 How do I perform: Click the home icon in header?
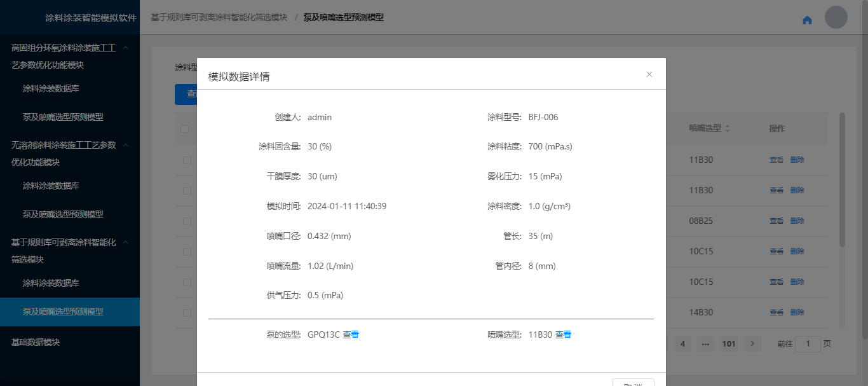[807, 20]
